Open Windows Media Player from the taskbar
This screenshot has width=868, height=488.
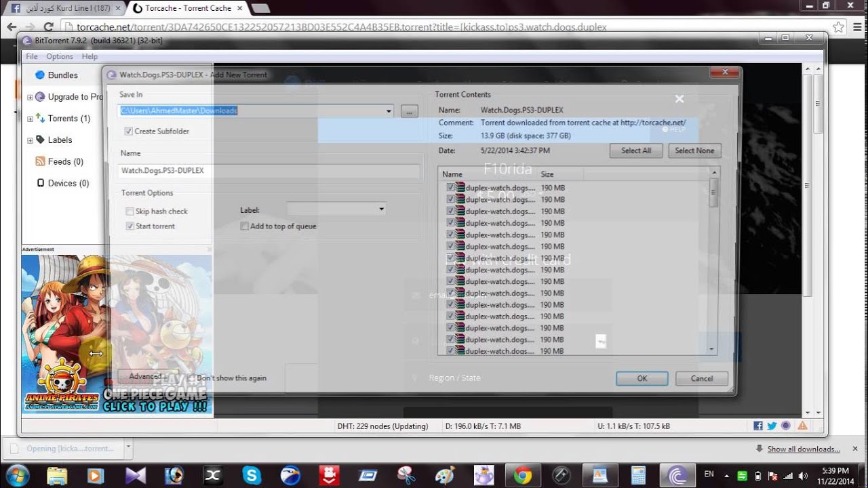[96, 475]
